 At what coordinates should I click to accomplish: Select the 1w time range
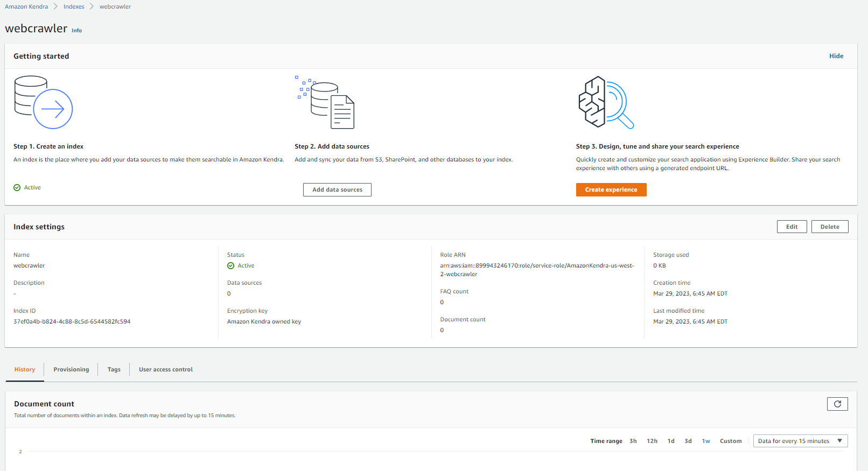[706, 441]
